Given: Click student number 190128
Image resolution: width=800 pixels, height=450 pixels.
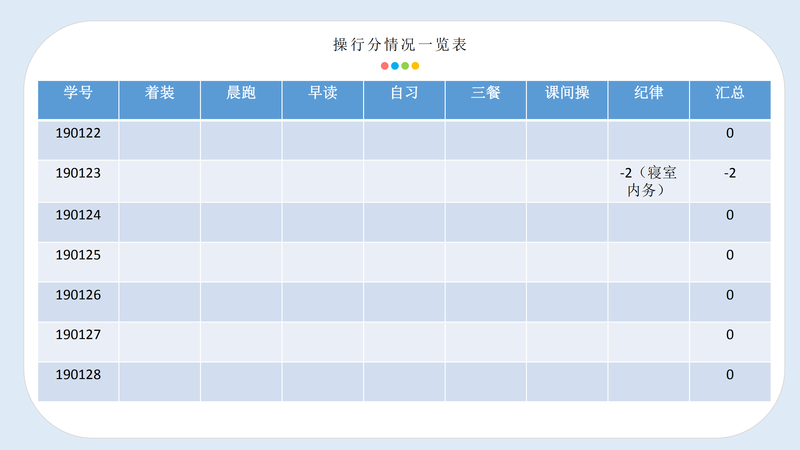Looking at the screenshot, I should [78, 375].
